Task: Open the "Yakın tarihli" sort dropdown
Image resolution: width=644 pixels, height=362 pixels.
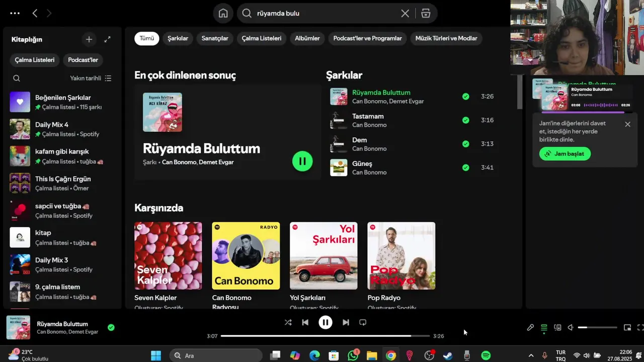Action: pyautogui.click(x=91, y=78)
